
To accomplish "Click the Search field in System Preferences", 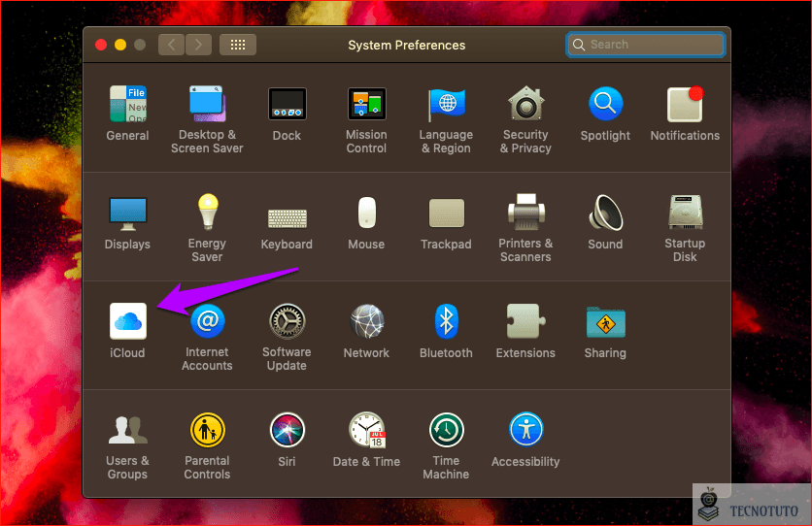I will pos(645,45).
